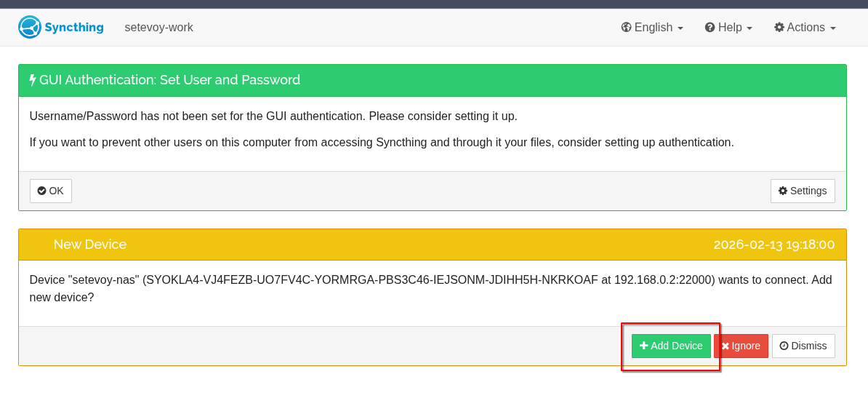Click the lightning bolt icon in the green header
Viewport: 868px width, 393px height.
[33, 80]
